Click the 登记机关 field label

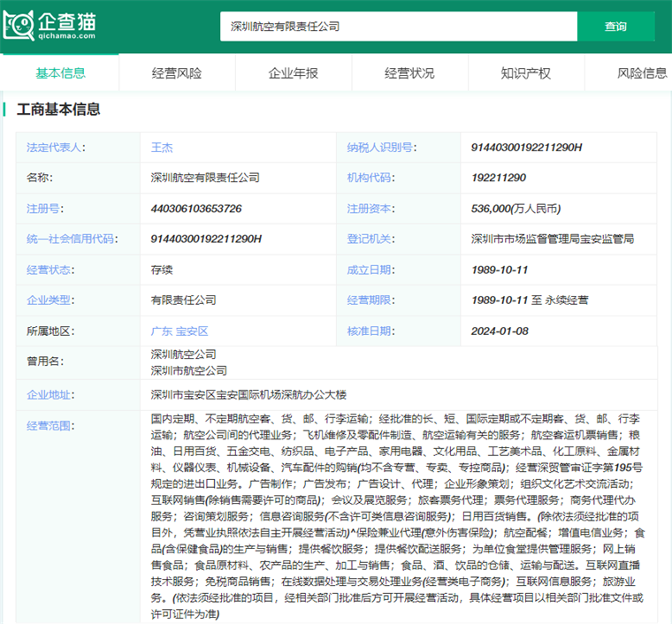pyautogui.click(x=370, y=239)
